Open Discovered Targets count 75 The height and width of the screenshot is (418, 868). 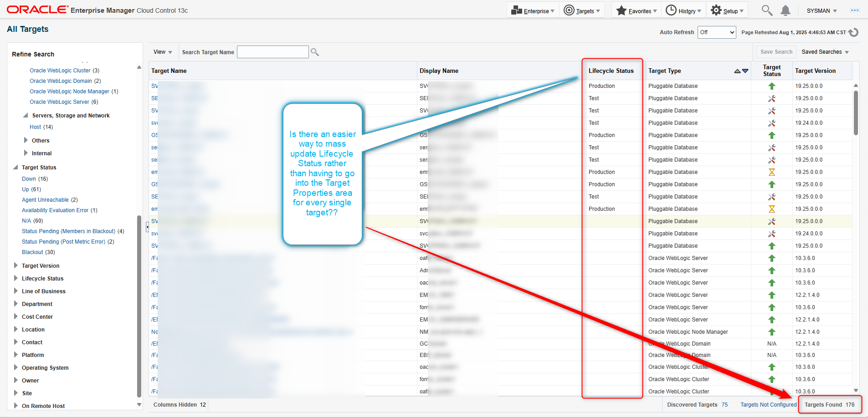point(724,405)
